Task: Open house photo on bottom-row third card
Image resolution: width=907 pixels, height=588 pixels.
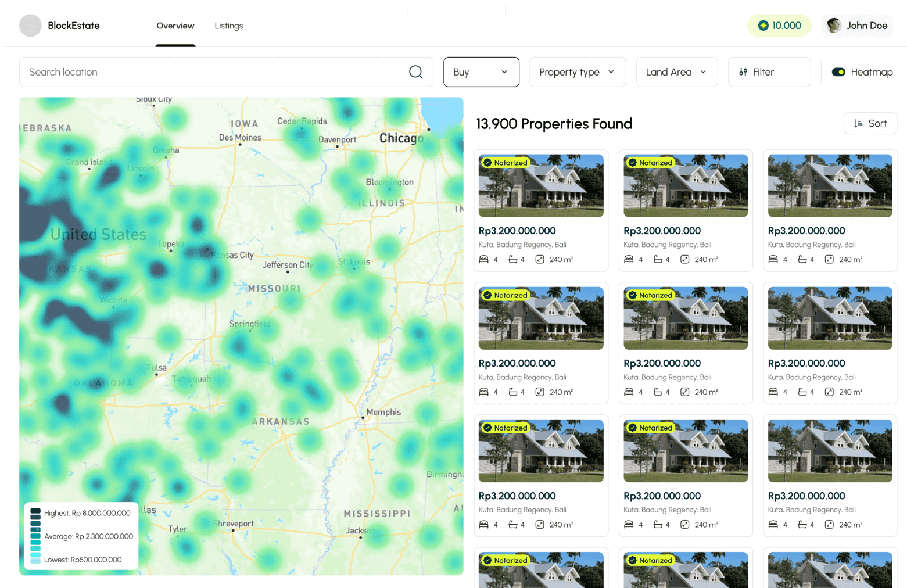Action: 830,569
